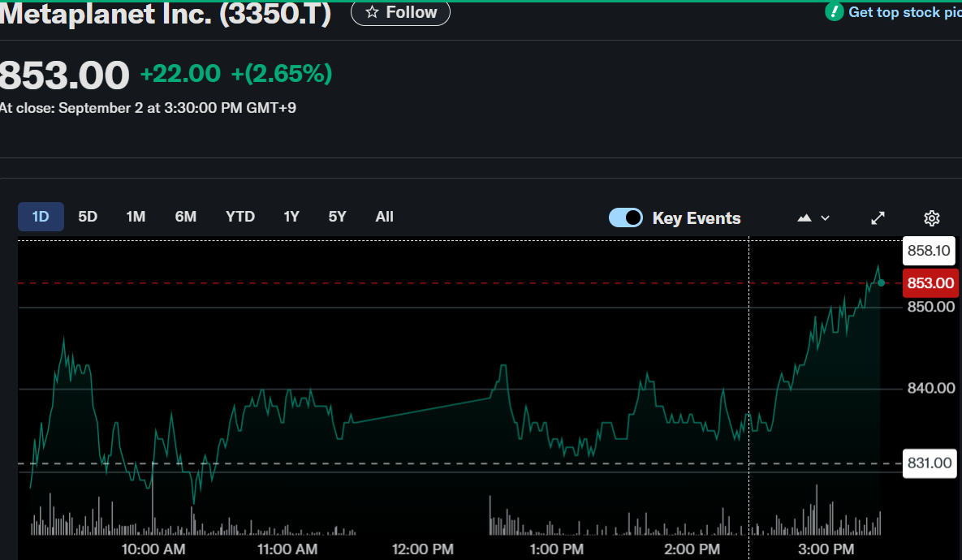Click the At close September 2 timestamp
The width and height of the screenshot is (962, 560).
tap(148, 108)
